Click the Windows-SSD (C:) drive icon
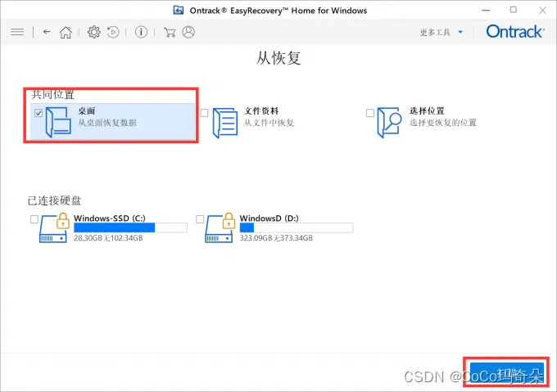Image resolution: width=557 pixels, height=392 pixels. point(53,228)
